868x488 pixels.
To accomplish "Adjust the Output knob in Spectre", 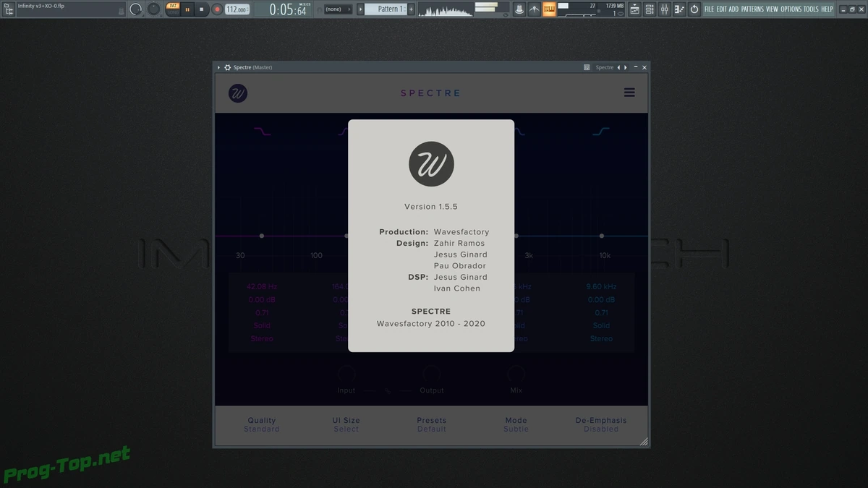I will [431, 374].
